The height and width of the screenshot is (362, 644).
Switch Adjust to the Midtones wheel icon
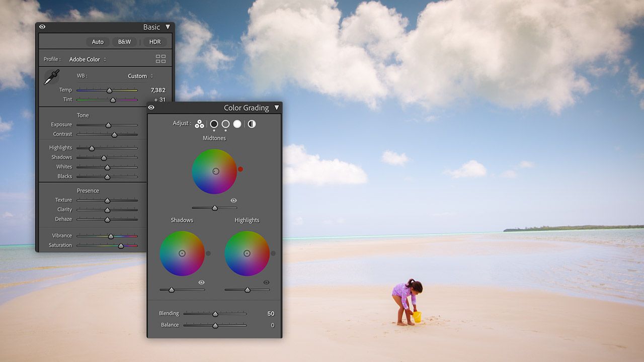click(x=225, y=124)
